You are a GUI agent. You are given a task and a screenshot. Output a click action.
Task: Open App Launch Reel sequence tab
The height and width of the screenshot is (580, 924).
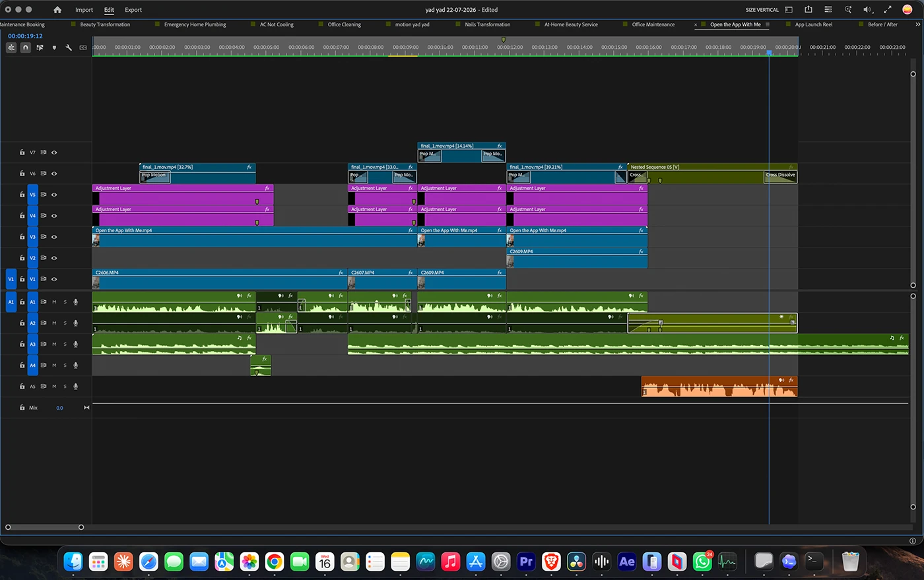[814, 24]
